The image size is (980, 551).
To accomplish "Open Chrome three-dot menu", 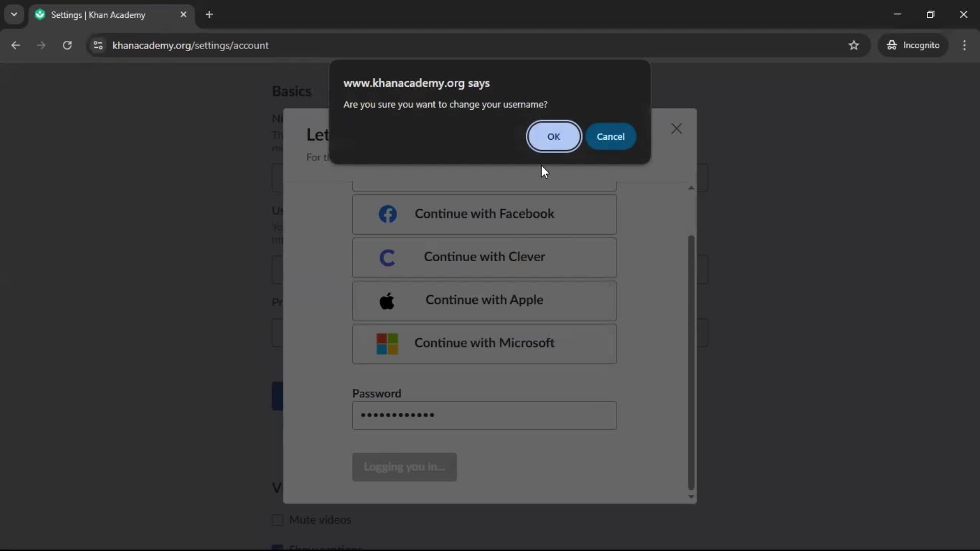I will point(964,45).
